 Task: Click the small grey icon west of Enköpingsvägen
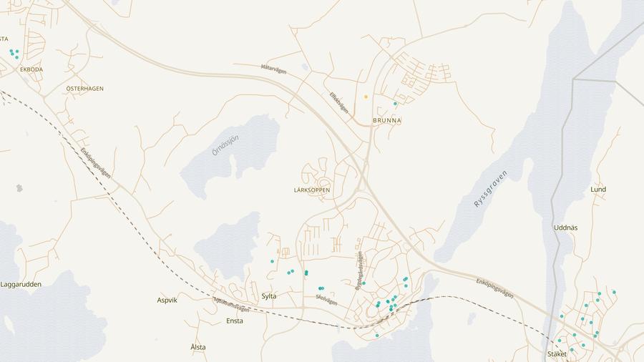[19, 188]
